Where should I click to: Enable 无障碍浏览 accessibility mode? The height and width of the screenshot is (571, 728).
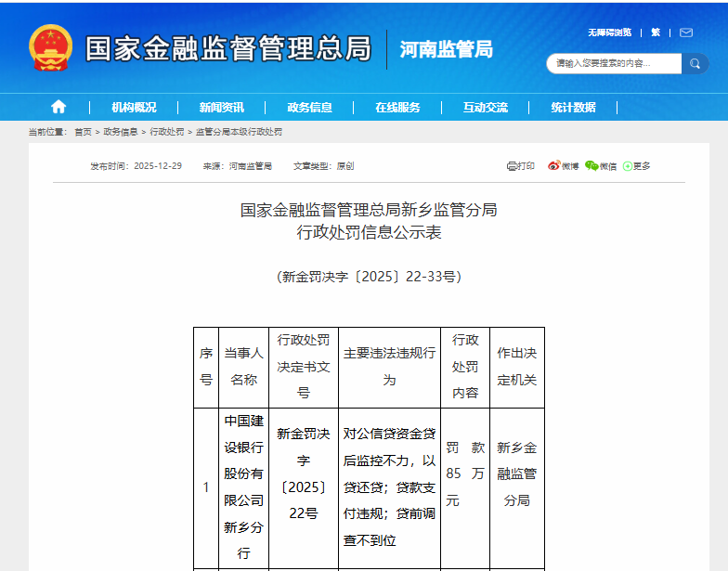click(609, 32)
